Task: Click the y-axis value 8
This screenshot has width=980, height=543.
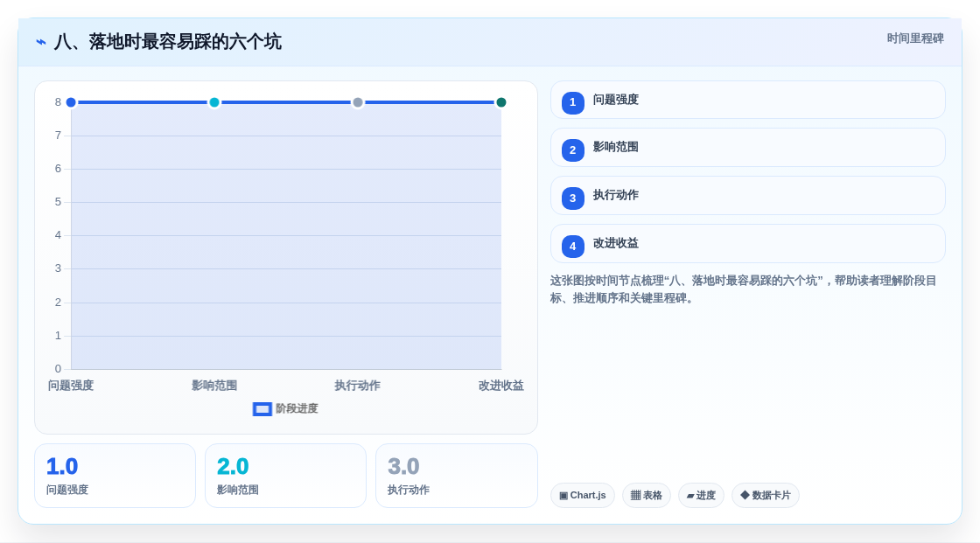Action: point(58,101)
